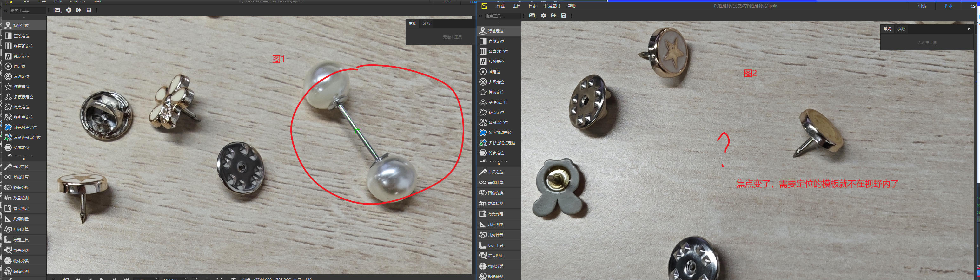This screenshot has width=980, height=280.
Task: Click the export arrow icon in 图2 toolbar
Action: point(553,16)
